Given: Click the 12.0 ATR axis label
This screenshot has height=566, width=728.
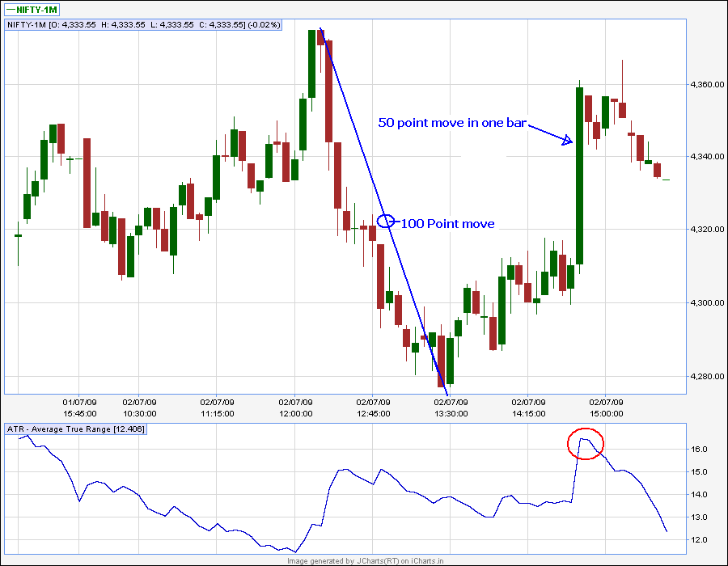Looking at the screenshot, I should point(699,540).
